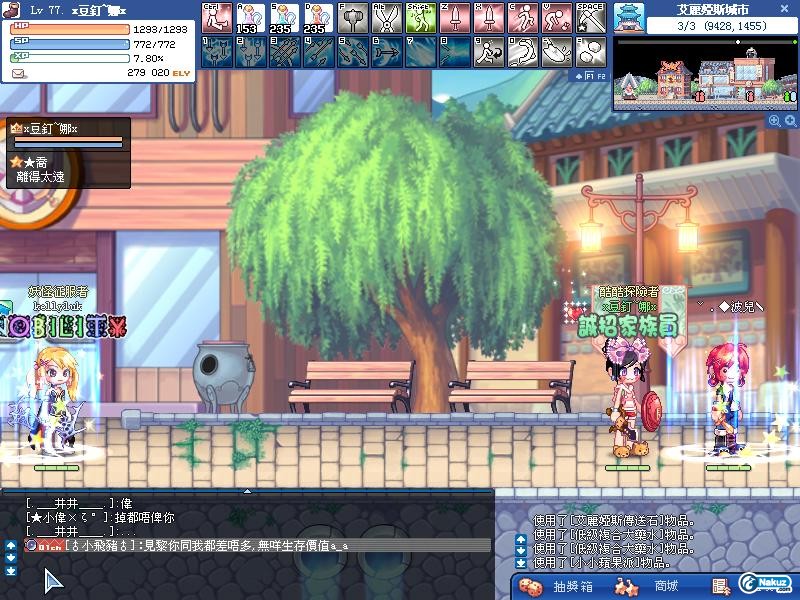This screenshot has width=800, height=600.
Task: Use the kick skill in slot 0
Action: point(523,52)
